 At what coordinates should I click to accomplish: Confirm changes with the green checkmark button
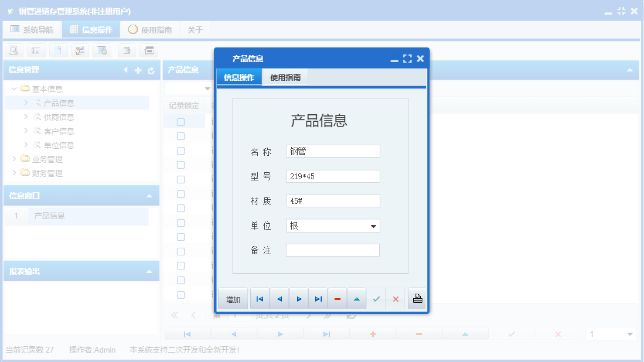376,299
